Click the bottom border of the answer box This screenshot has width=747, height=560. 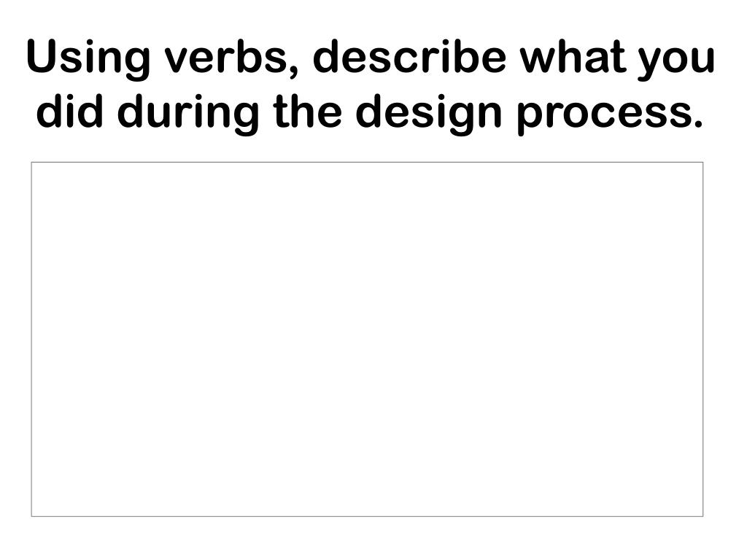coord(367,516)
